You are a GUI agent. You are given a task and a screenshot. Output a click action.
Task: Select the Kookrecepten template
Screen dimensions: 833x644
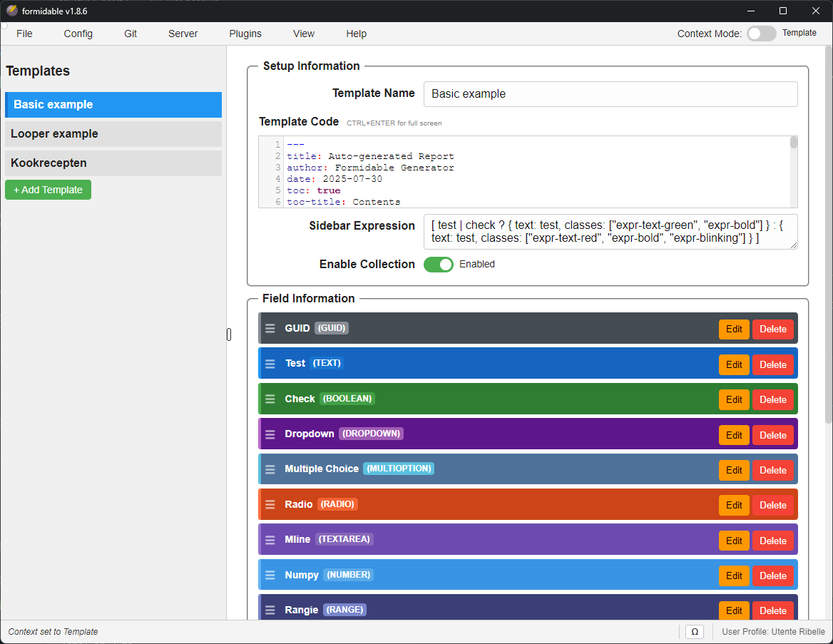(x=113, y=163)
